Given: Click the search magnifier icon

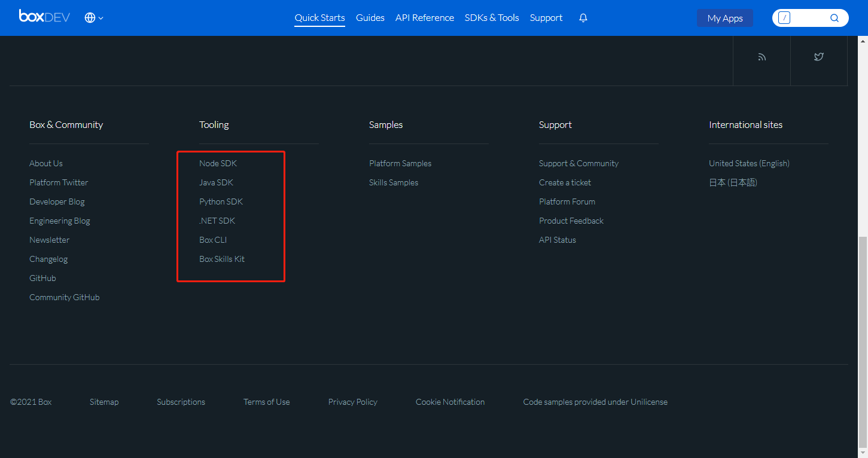Looking at the screenshot, I should point(834,18).
